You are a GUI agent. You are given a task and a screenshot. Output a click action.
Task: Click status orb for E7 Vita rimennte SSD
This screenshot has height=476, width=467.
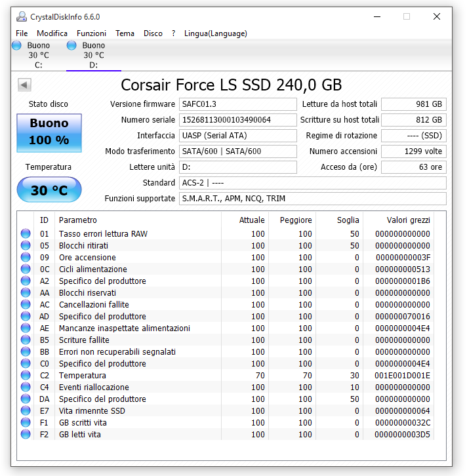pyautogui.click(x=26, y=410)
